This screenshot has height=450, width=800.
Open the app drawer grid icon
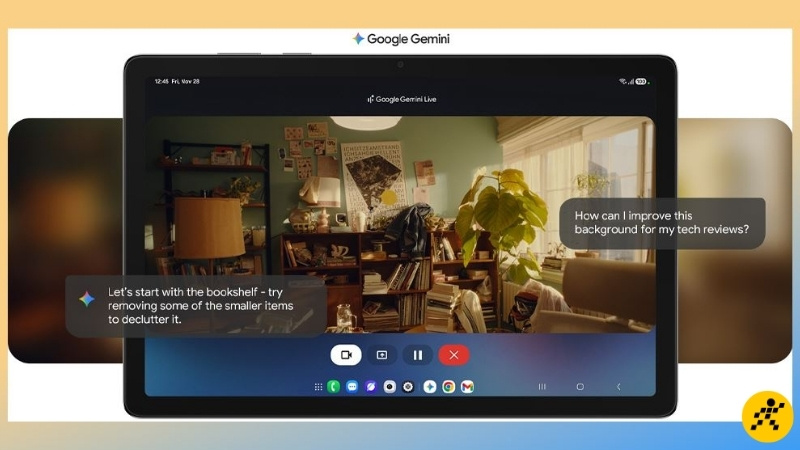point(318,387)
